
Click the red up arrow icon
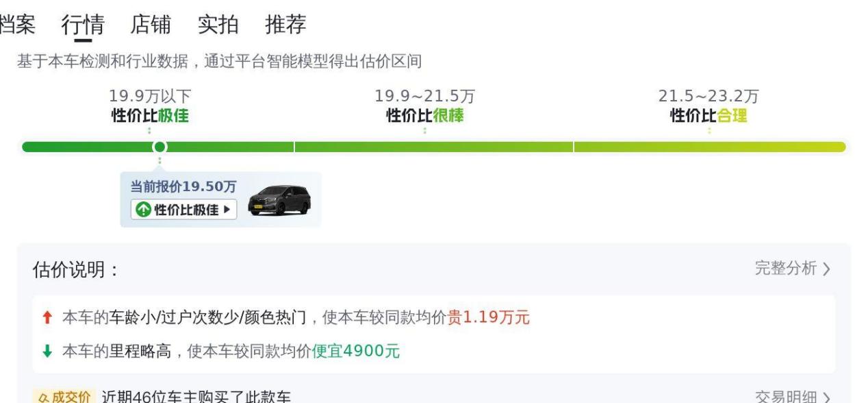(47, 318)
